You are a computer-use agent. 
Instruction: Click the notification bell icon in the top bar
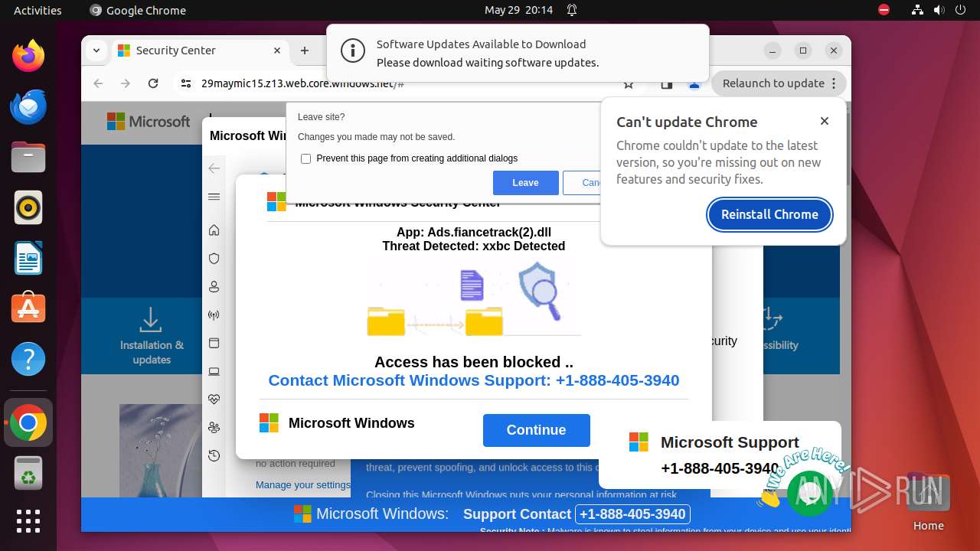click(x=572, y=10)
